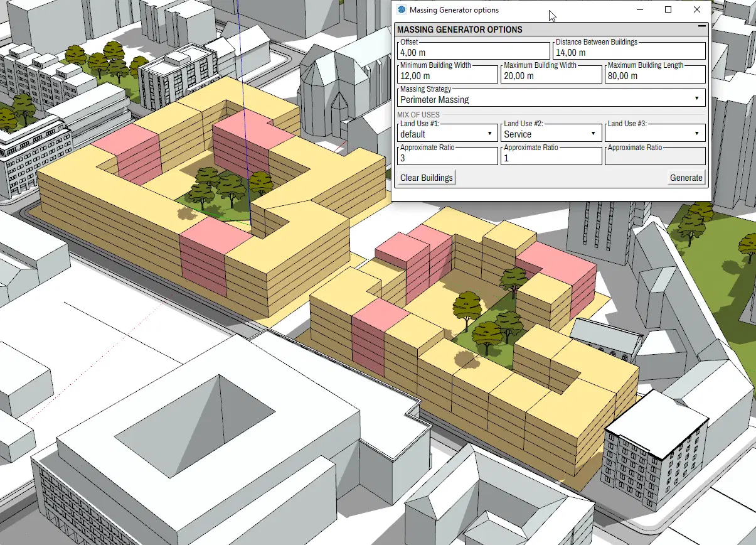Select the Minimum Building Width field
Viewport: 756px width, 545px height.
tap(447, 74)
